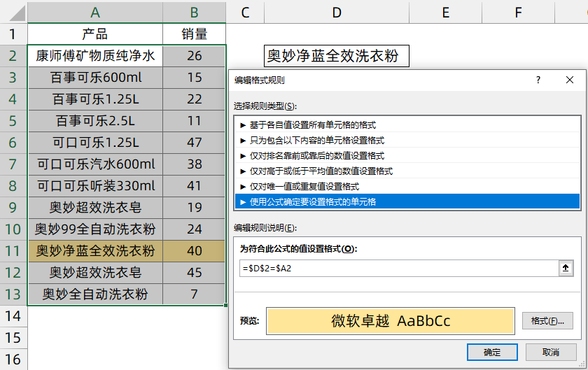Viewport: 588px width, 370px height.
Task: Click sales value 41
Action: 195,186
